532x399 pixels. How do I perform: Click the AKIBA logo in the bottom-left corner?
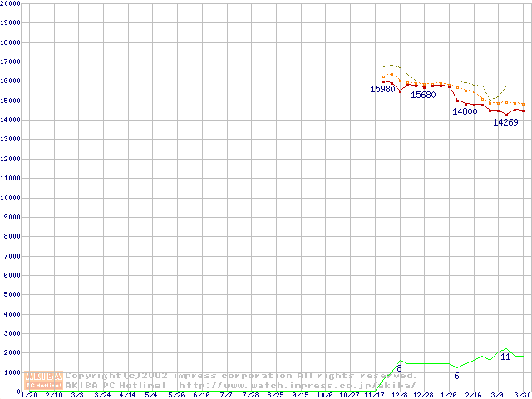pyautogui.click(x=44, y=380)
